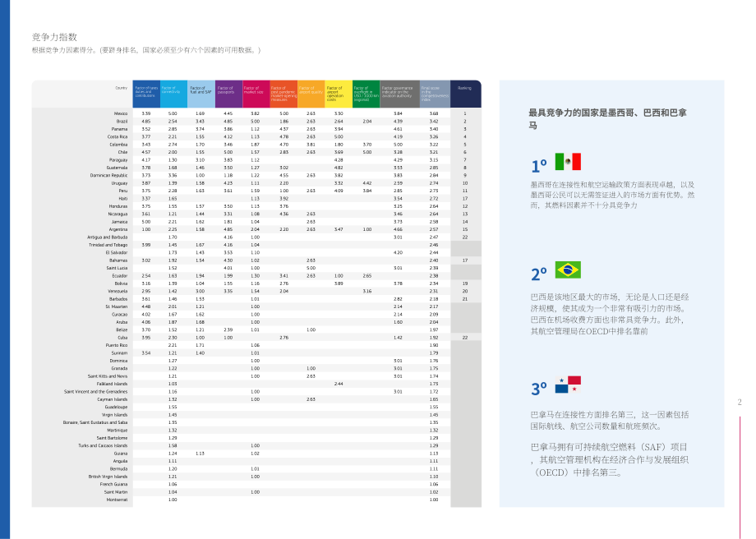Viewport: 756px width, 539px height.
Task: Select the Saint Vincent and the Grenadines label
Action: [96, 391]
